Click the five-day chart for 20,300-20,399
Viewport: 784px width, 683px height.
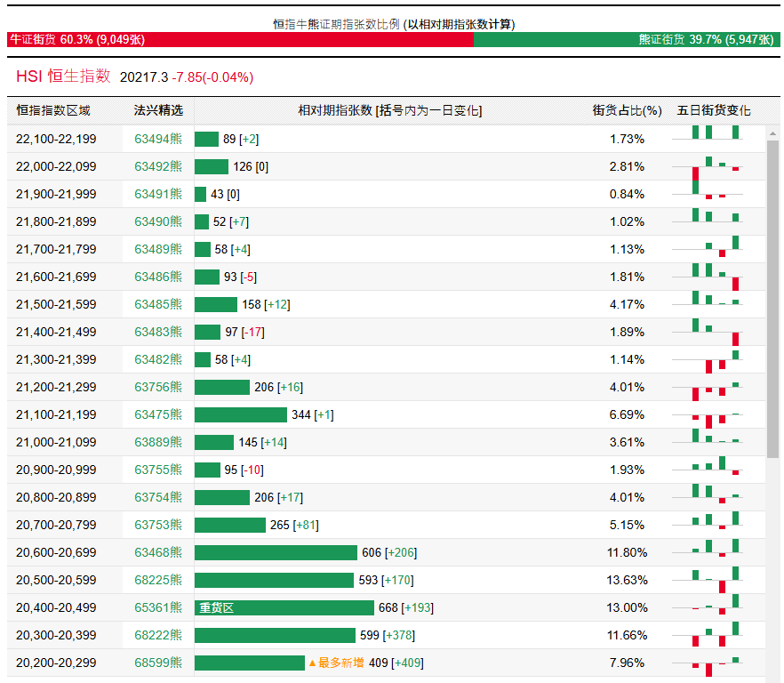click(x=708, y=635)
